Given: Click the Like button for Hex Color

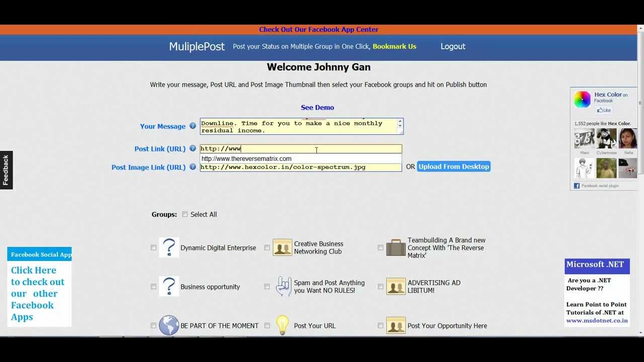Looking at the screenshot, I should click(603, 110).
